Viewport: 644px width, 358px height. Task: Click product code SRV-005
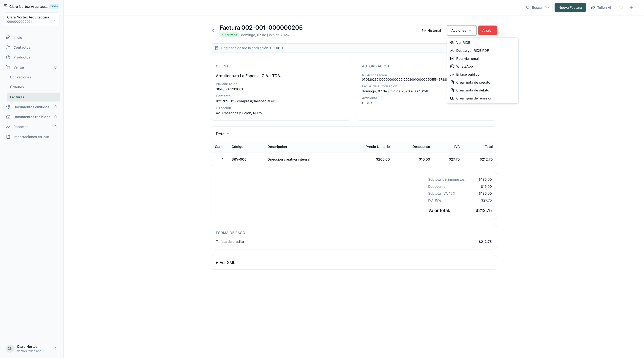point(239,159)
